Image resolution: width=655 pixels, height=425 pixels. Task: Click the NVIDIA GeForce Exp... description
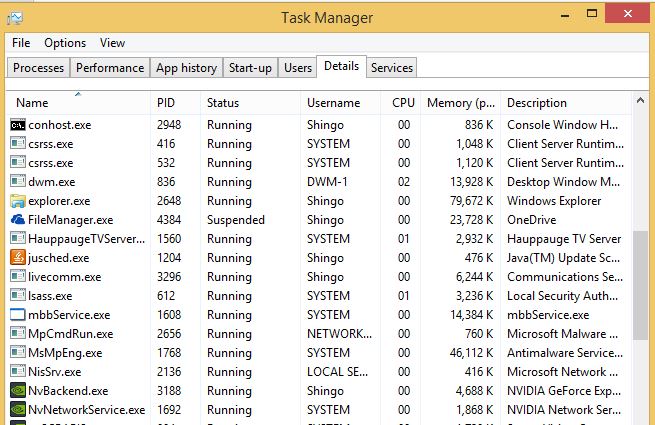564,391
